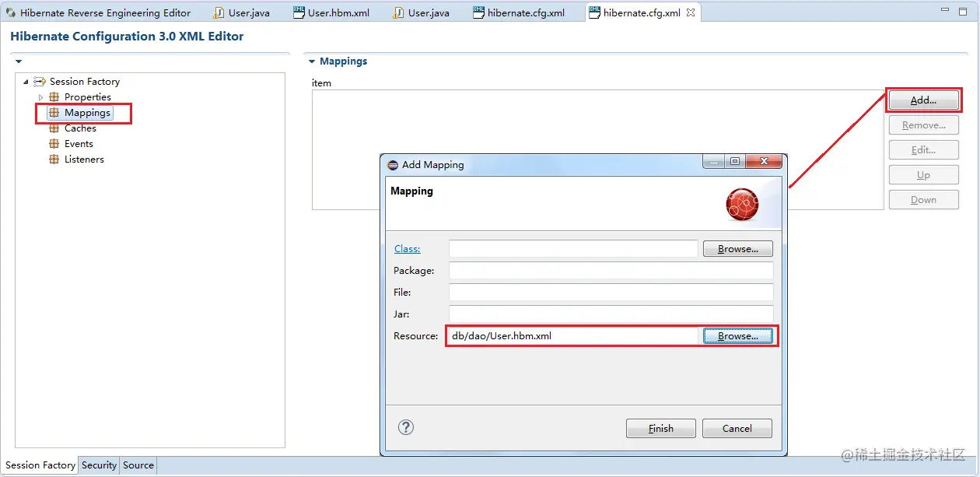Collapse the Mappings section header
The height and width of the screenshot is (477, 980).
(313, 61)
